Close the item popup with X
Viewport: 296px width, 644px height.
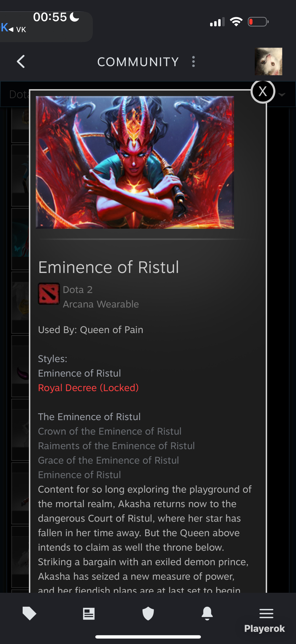[x=263, y=92]
